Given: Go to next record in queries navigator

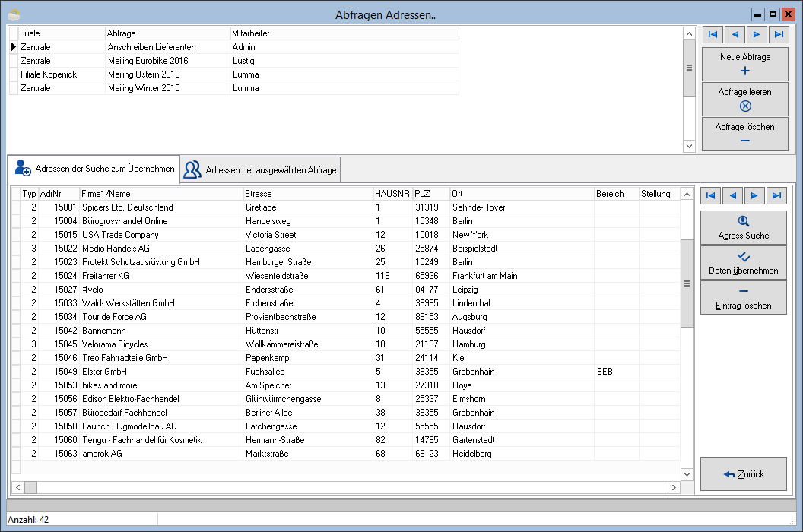Looking at the screenshot, I should pos(757,34).
